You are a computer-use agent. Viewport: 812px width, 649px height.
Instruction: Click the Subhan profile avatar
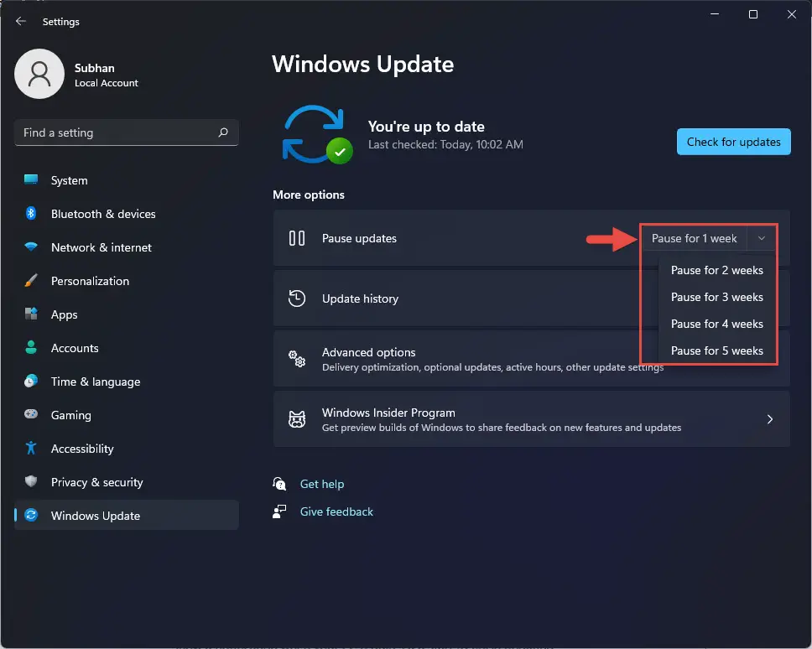coord(39,74)
